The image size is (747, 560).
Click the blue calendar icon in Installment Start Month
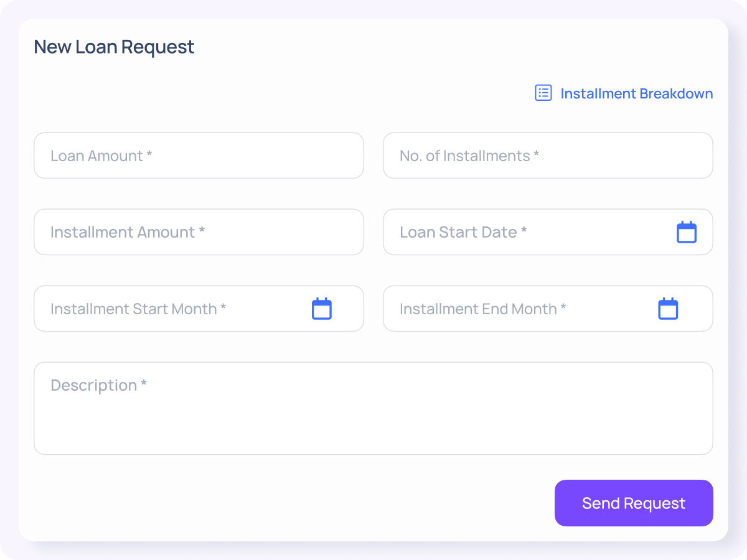(321, 308)
